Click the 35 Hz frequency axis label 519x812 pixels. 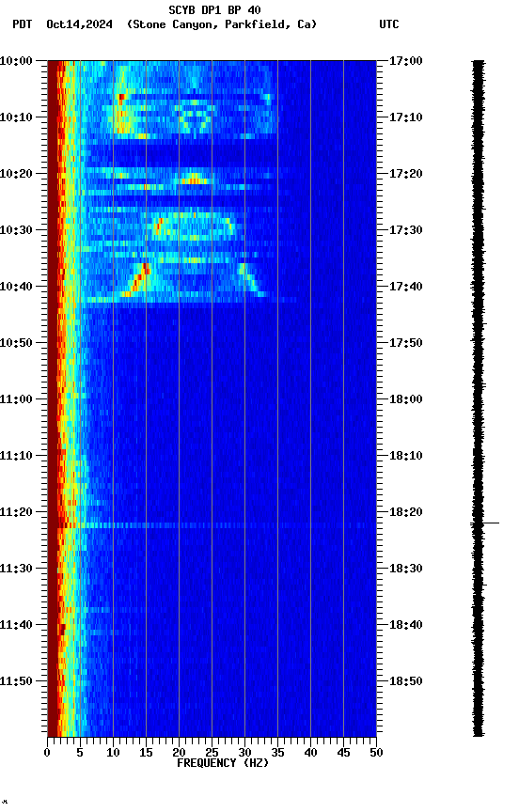tap(277, 753)
